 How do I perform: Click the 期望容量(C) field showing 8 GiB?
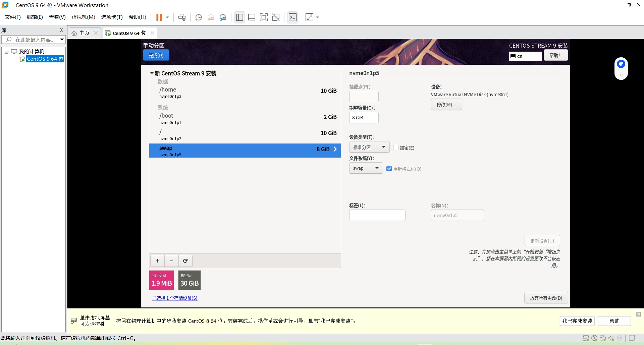click(x=364, y=118)
